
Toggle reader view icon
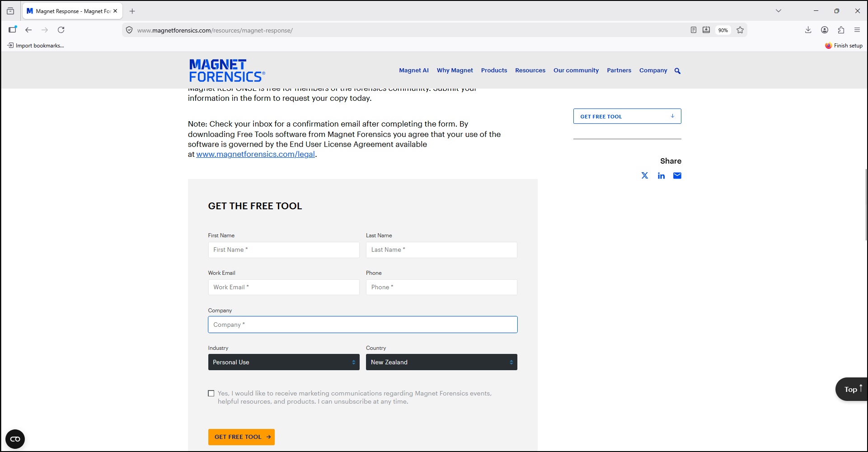click(693, 30)
